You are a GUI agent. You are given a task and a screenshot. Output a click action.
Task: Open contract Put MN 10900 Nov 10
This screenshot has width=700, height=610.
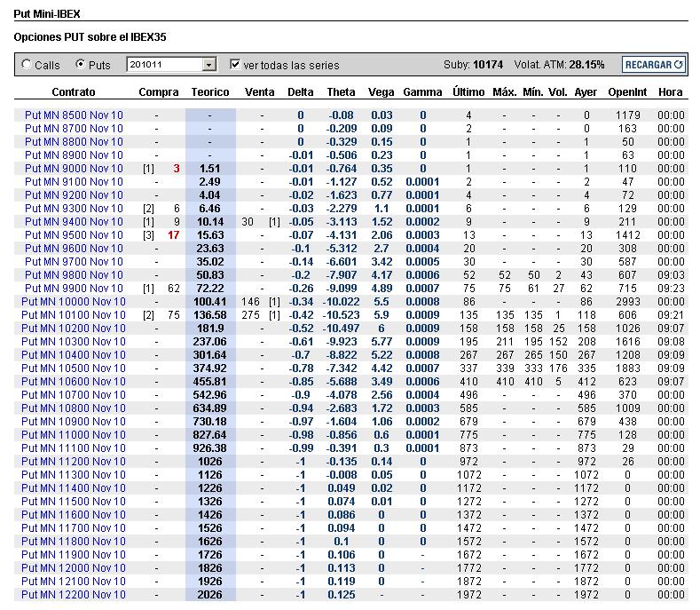[74, 422]
